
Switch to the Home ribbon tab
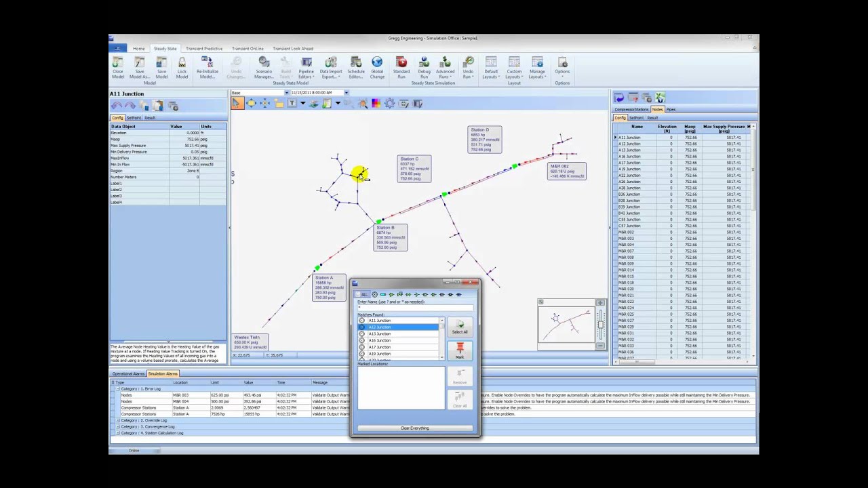click(x=138, y=49)
